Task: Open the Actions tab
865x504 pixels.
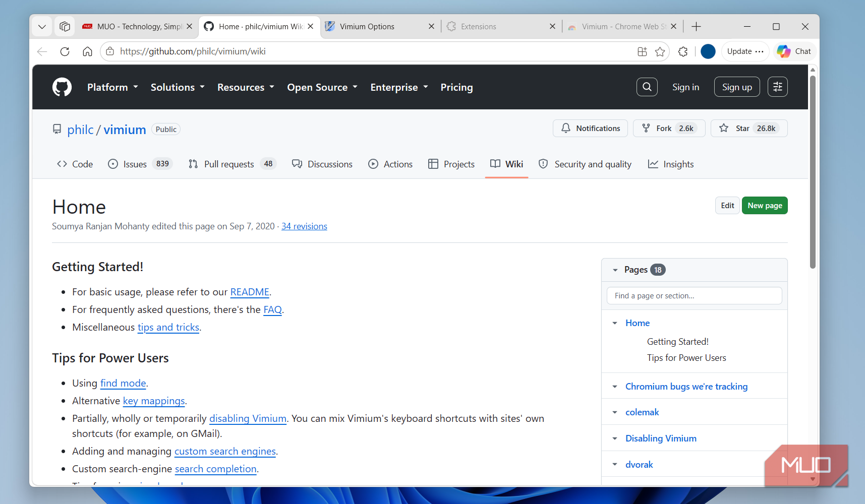Action: click(390, 164)
